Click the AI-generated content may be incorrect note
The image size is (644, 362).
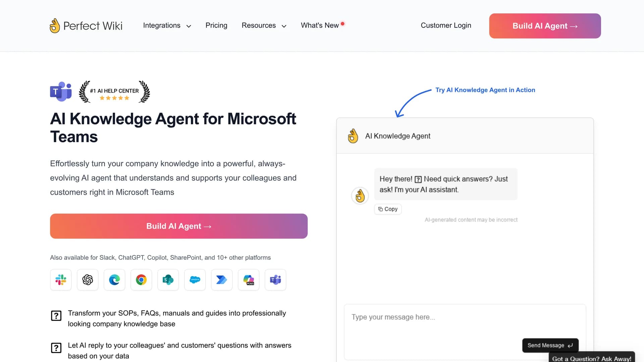point(471,220)
